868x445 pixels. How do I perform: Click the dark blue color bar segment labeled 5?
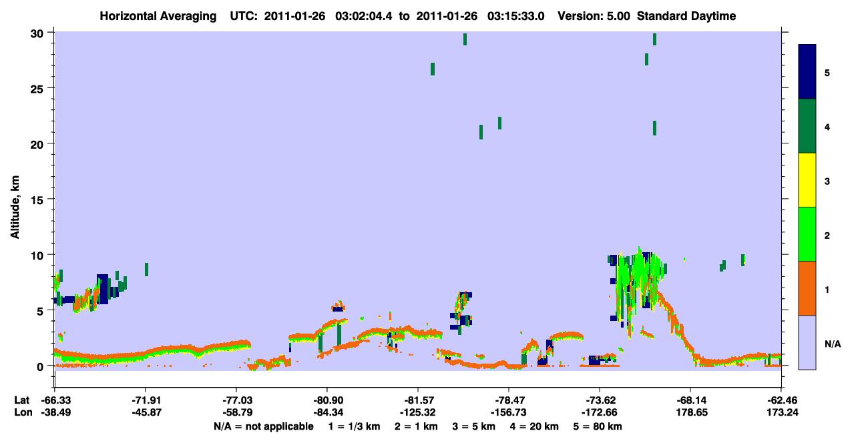(807, 72)
